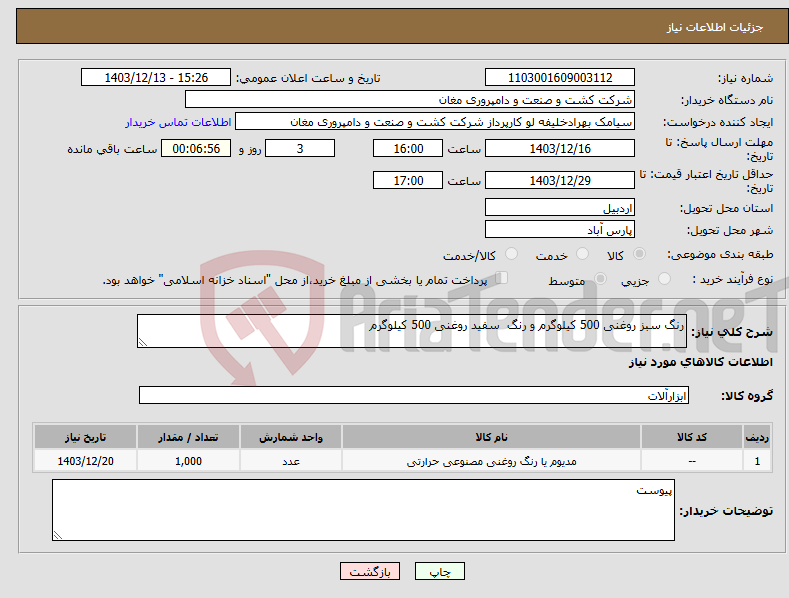789x598 pixels.
Task: Click the validity time field 17:00
Action: tap(408, 180)
